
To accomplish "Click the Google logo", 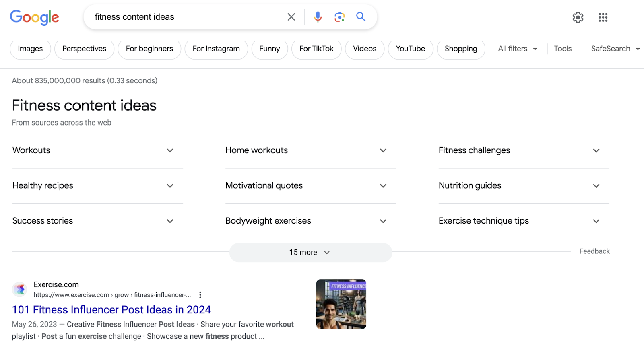I will [34, 17].
